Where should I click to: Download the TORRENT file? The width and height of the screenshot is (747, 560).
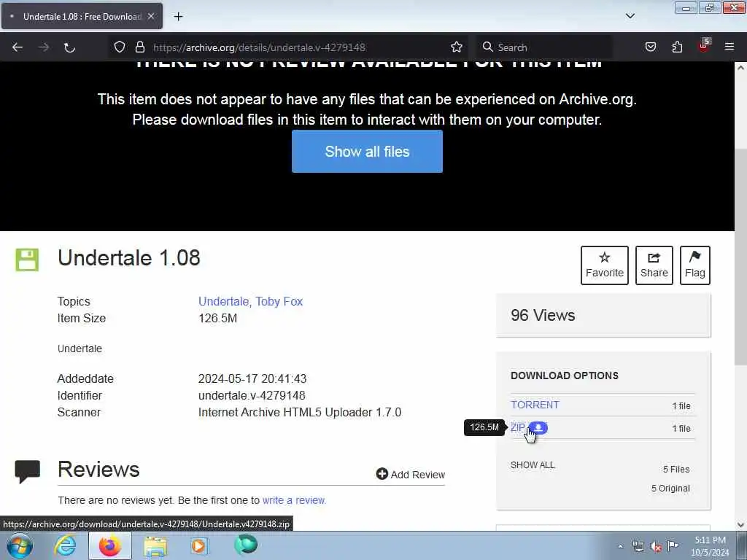pyautogui.click(x=535, y=405)
